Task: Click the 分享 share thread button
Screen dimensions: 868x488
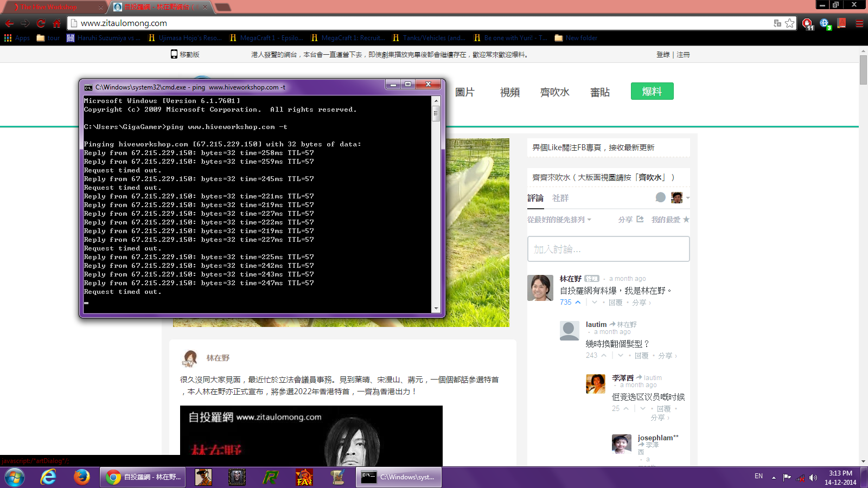Action: [x=631, y=220]
